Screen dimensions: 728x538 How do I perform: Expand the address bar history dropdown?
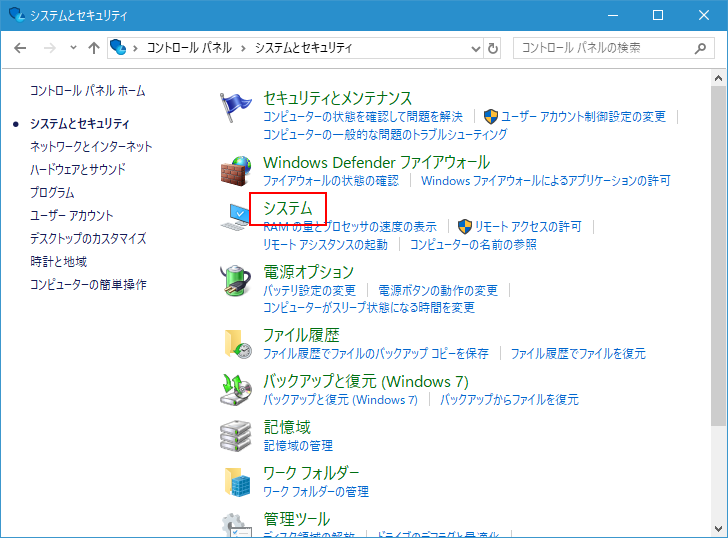click(475, 48)
